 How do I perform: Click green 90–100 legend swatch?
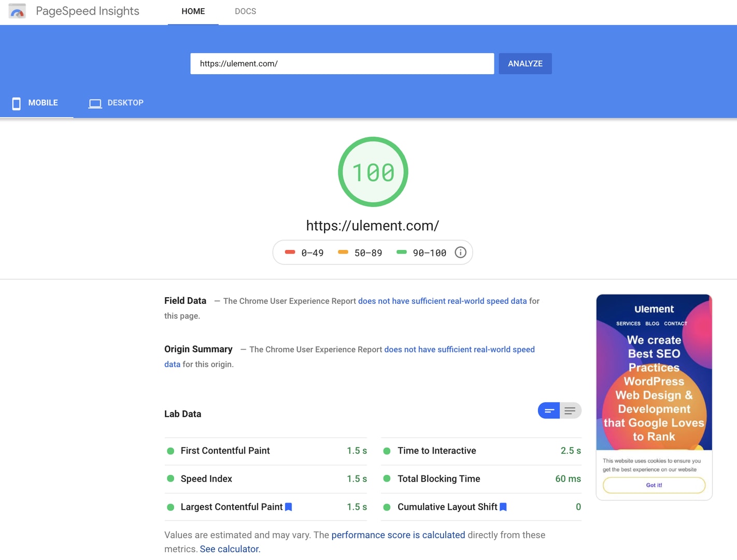[402, 252]
